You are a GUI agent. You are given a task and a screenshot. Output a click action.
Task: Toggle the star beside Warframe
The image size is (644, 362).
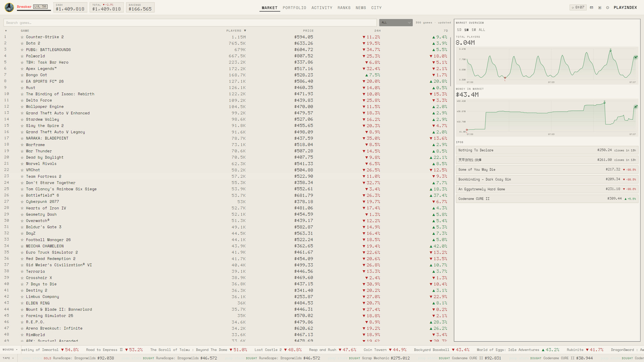click(22, 145)
